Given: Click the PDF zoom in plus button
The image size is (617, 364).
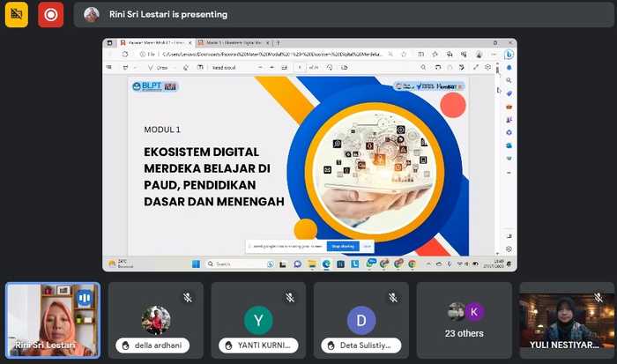Looking at the screenshot, I should click(x=271, y=68).
